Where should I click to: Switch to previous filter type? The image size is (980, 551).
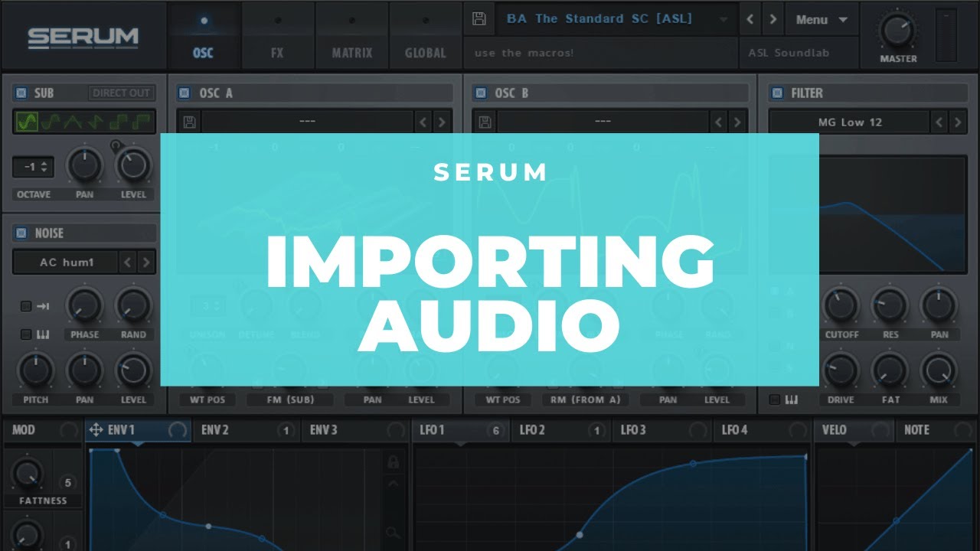[939, 122]
